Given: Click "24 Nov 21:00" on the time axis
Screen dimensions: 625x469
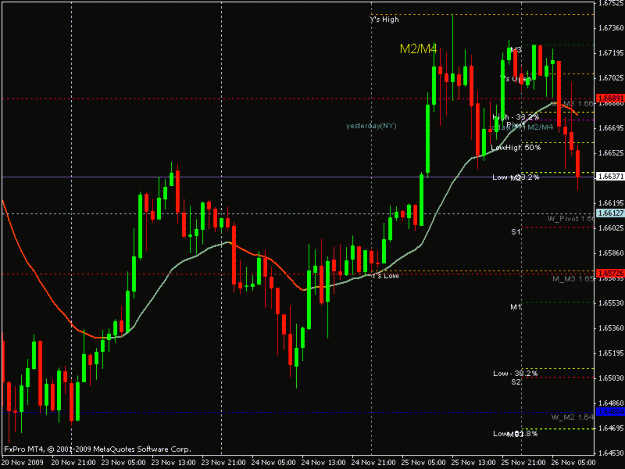Looking at the screenshot, I should point(373,463).
